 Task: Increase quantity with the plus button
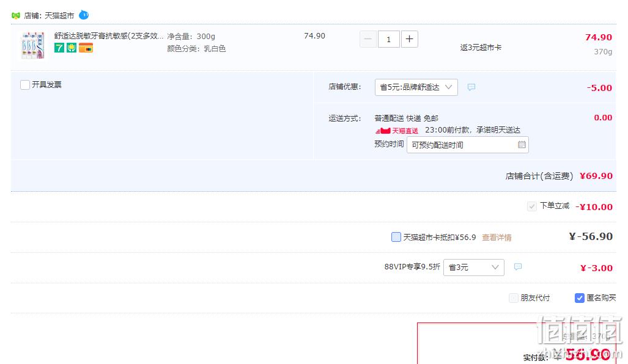409,39
